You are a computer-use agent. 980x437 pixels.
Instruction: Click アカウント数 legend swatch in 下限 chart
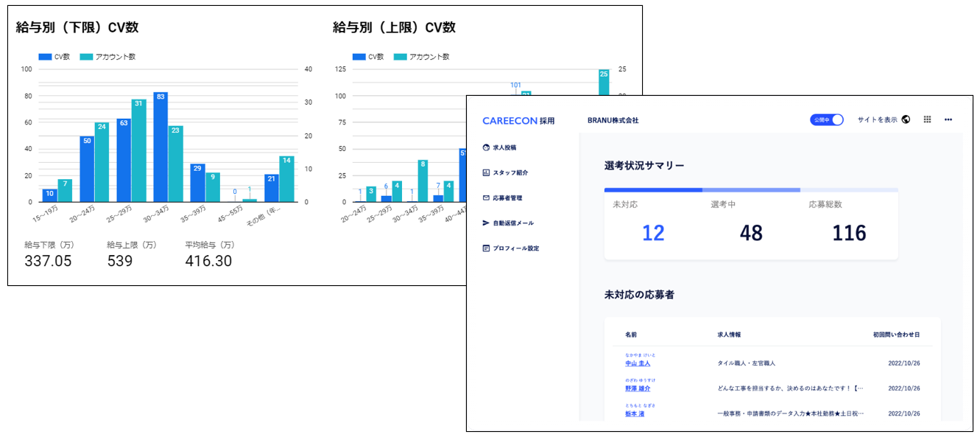click(85, 57)
